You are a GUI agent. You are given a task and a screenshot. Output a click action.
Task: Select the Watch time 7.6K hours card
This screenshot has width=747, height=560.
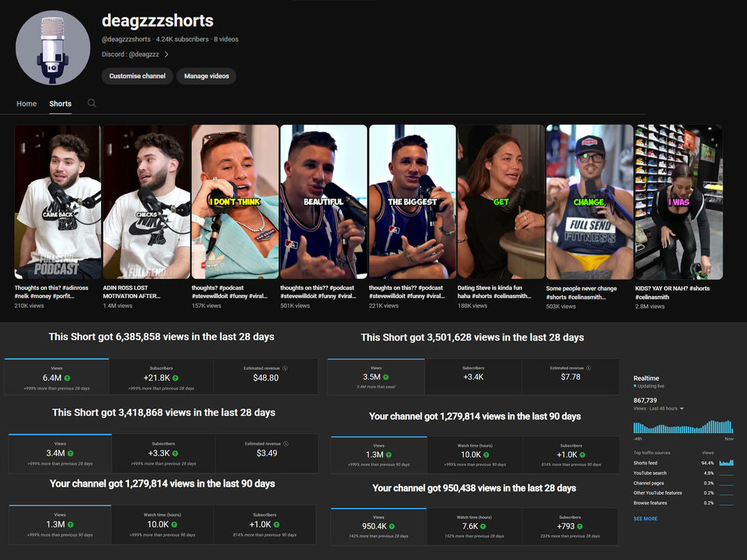(x=475, y=527)
